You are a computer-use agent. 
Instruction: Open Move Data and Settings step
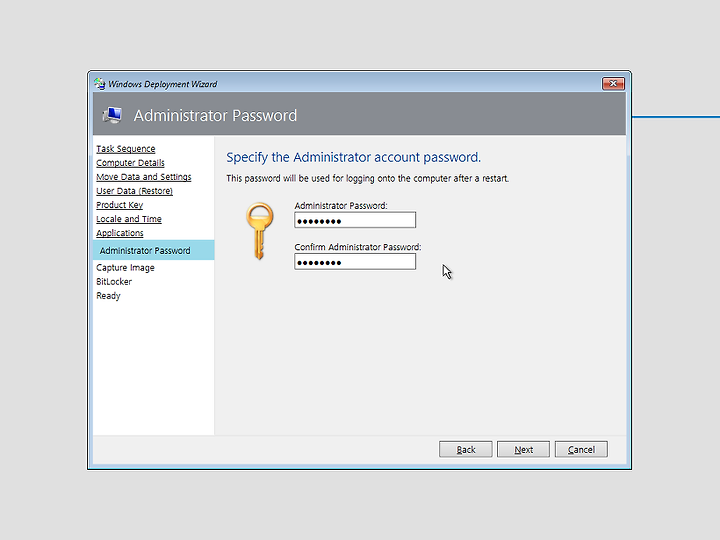click(x=144, y=177)
